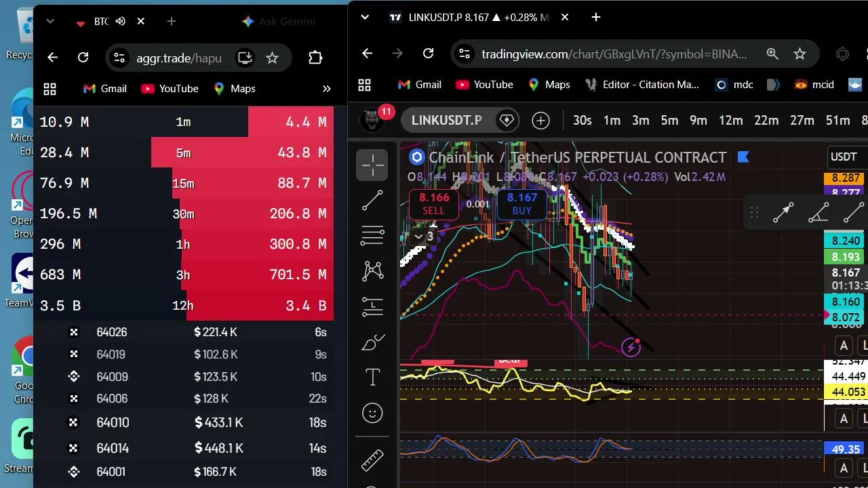
Task: Select the ruler measure tool
Action: click(372, 460)
